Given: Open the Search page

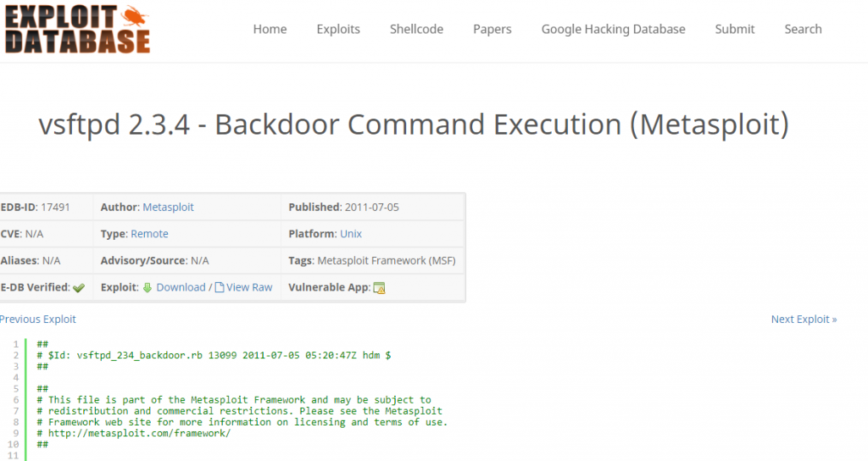Looking at the screenshot, I should click(x=803, y=30).
